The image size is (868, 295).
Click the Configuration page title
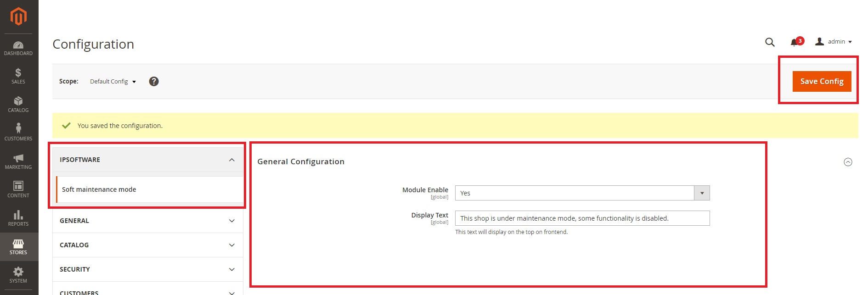[x=93, y=44]
